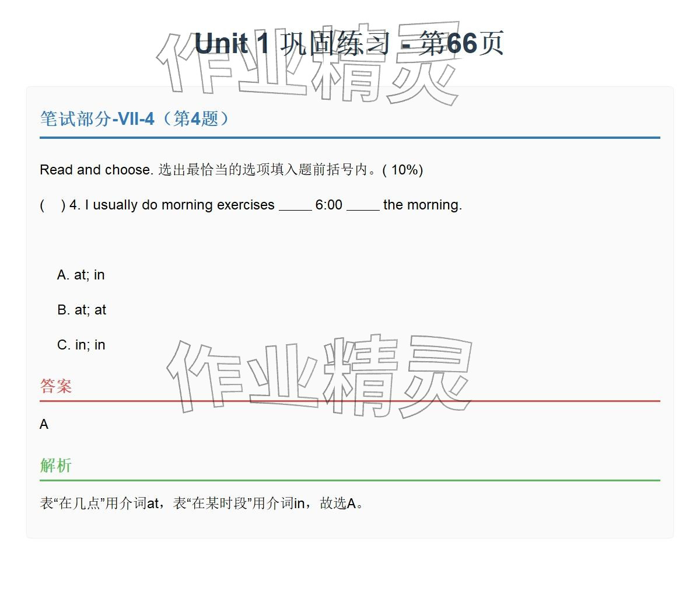
Task: Click '（第4题）' in section heading
Action: (x=194, y=119)
